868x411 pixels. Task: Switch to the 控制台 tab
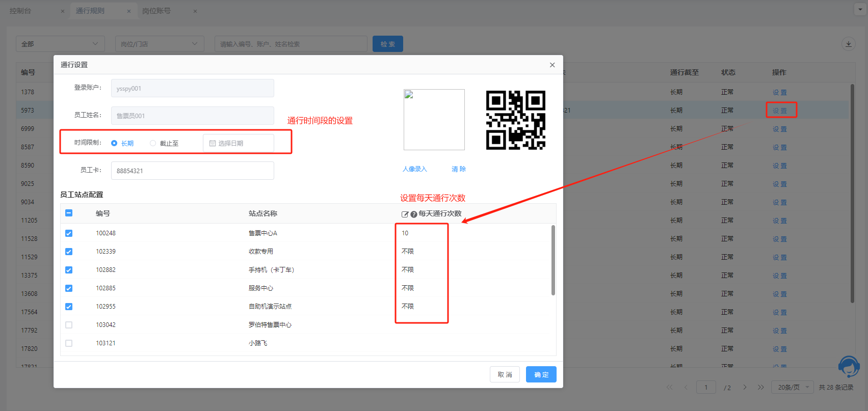[x=21, y=11]
